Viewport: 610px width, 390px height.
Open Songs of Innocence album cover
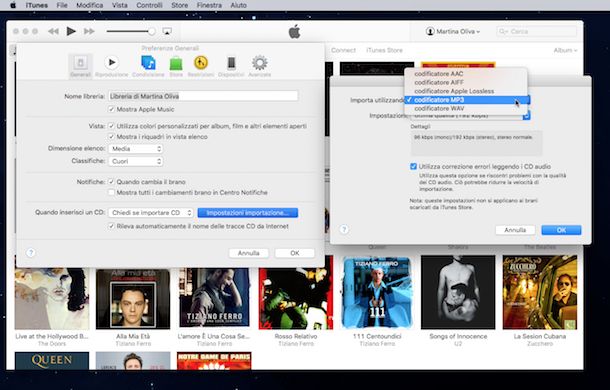pyautogui.click(x=458, y=293)
